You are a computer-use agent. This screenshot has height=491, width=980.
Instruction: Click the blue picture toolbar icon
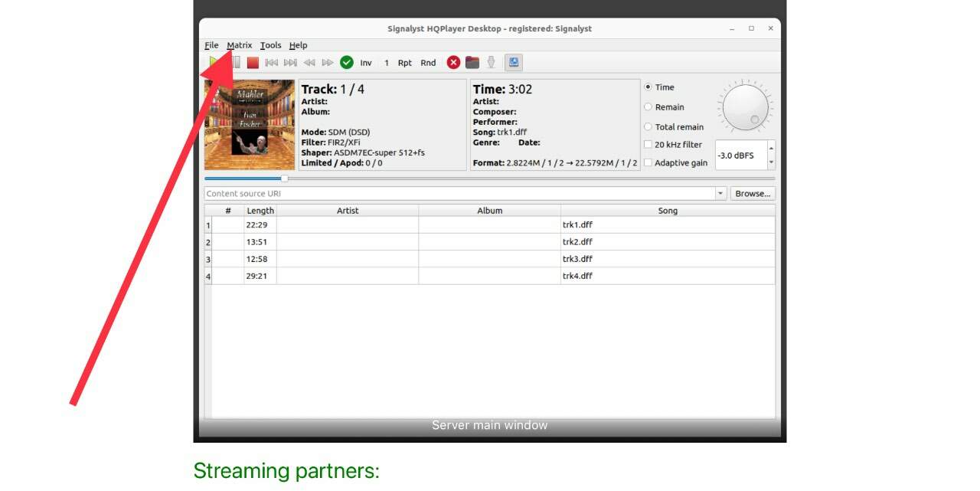pyautogui.click(x=513, y=63)
